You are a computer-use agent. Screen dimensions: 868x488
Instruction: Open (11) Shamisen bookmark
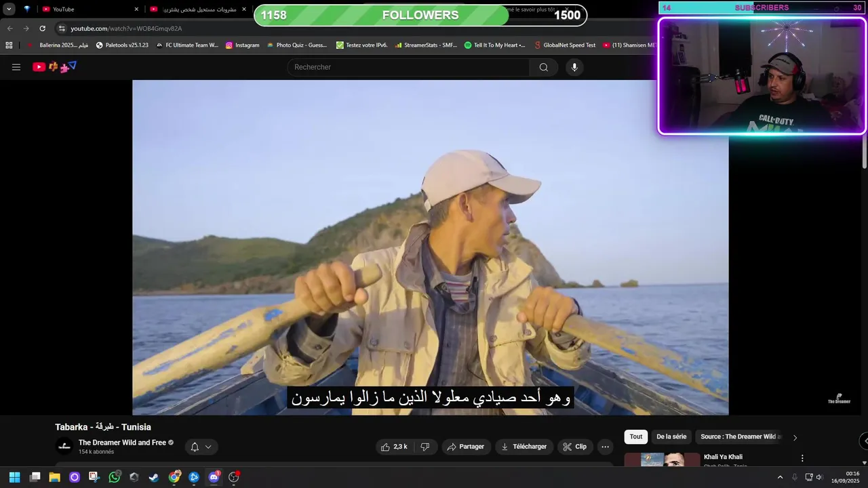pyautogui.click(x=629, y=45)
